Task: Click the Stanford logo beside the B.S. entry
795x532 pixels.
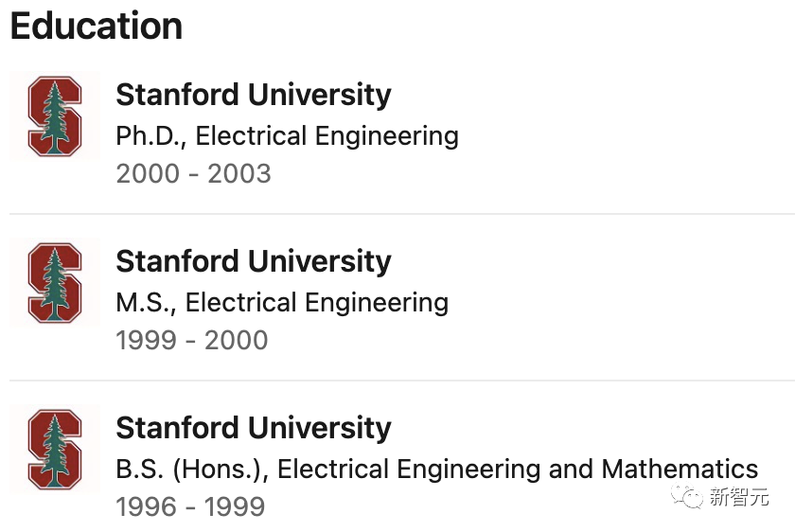Action: coord(54,449)
